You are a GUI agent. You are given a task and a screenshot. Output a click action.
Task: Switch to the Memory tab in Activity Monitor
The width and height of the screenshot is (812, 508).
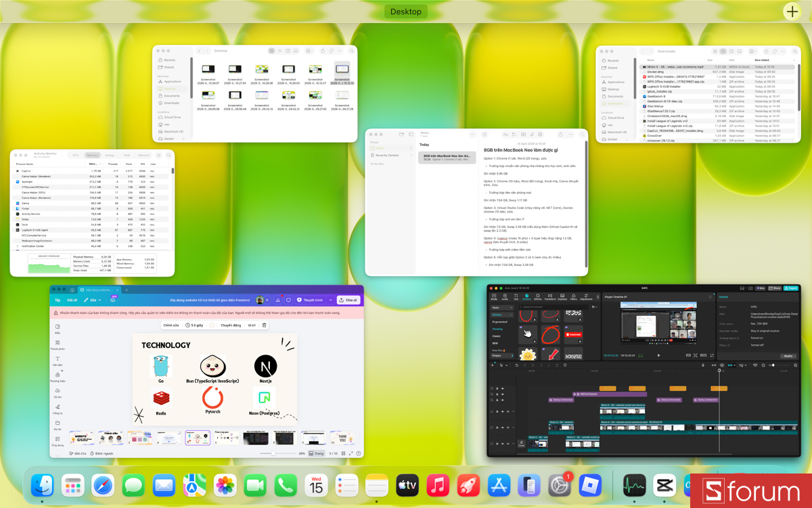(x=93, y=155)
